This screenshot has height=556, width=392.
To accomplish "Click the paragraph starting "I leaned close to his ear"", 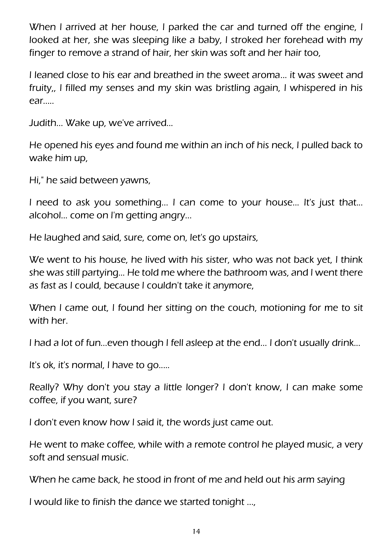I will tap(196, 88).
